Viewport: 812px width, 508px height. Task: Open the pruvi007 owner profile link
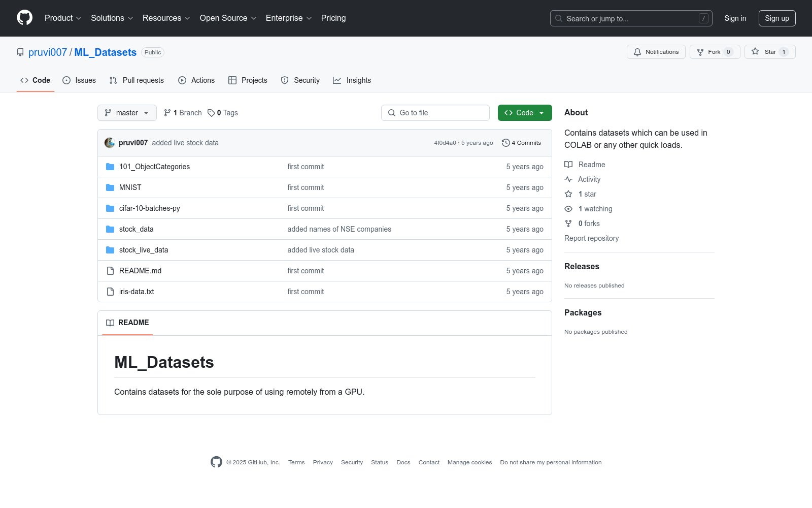[x=48, y=52]
